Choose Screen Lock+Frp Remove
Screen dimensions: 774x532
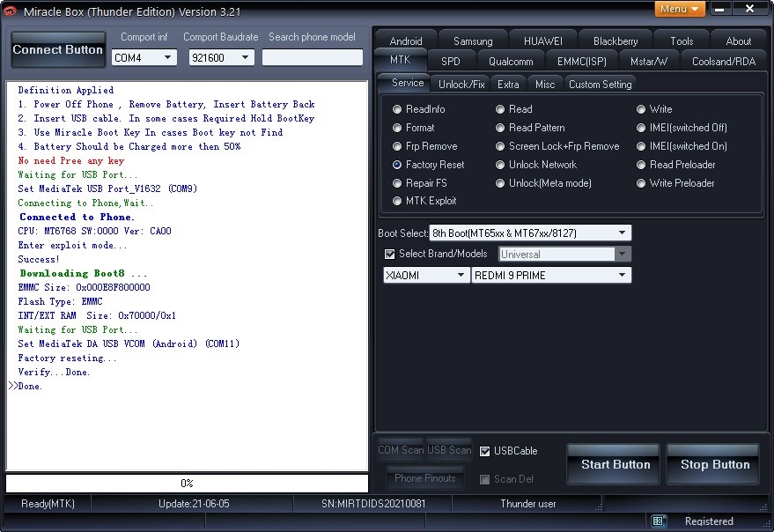point(557,146)
